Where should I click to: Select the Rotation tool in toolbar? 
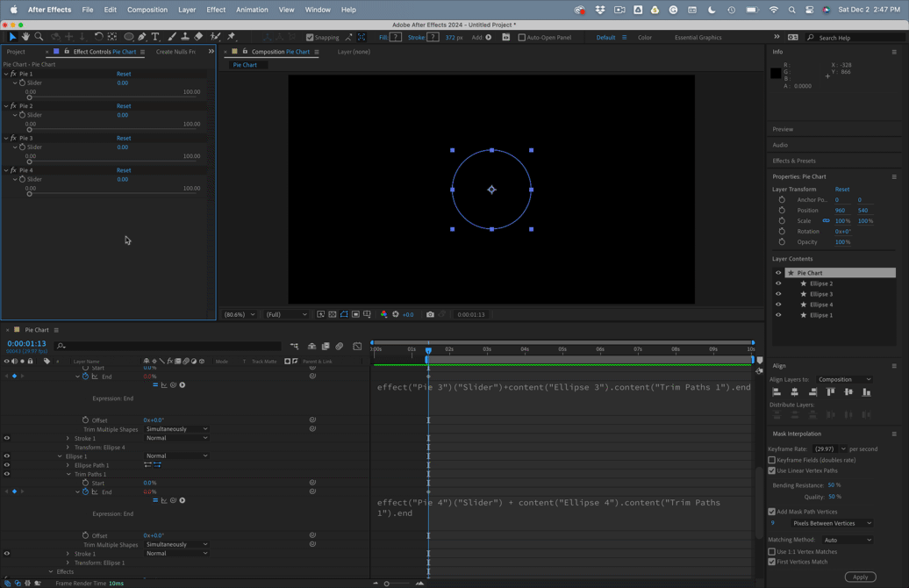[98, 37]
